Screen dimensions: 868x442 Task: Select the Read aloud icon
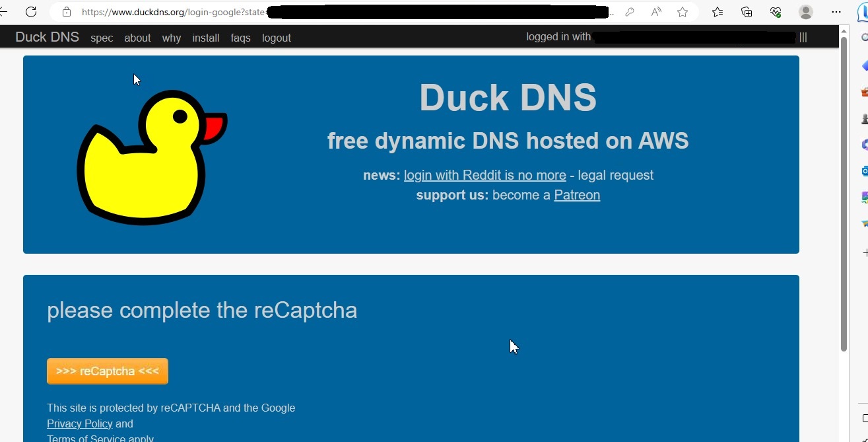point(655,12)
